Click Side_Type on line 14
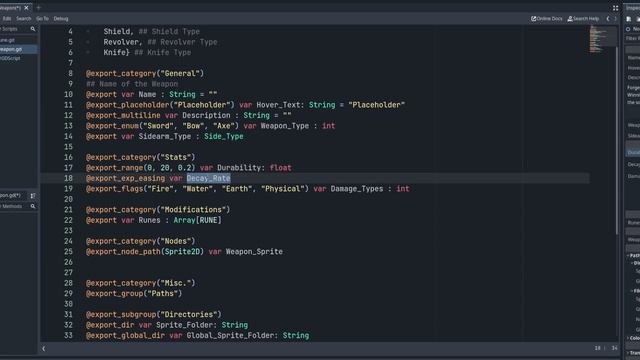The image size is (640, 360). [224, 136]
